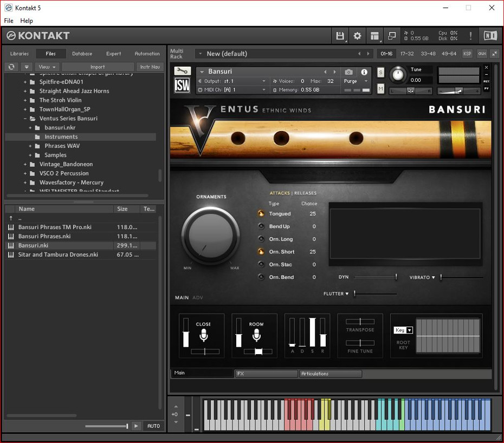Open the Root Key dropdown

tap(403, 330)
